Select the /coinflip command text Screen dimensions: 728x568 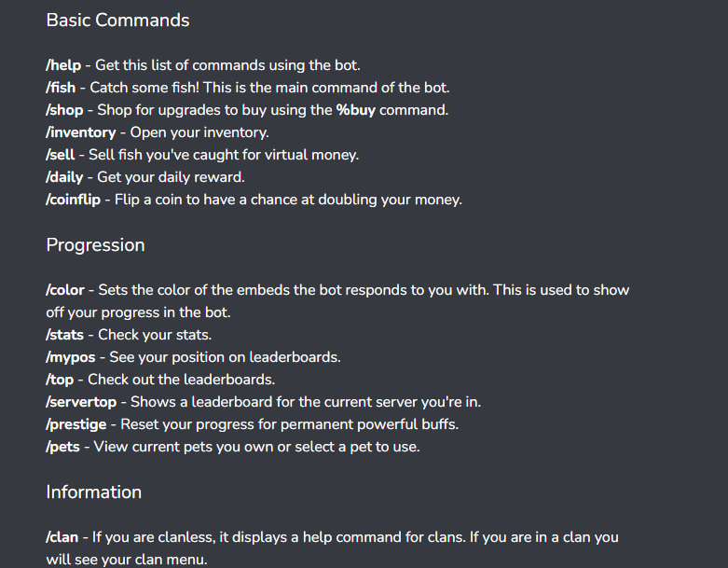click(x=74, y=200)
